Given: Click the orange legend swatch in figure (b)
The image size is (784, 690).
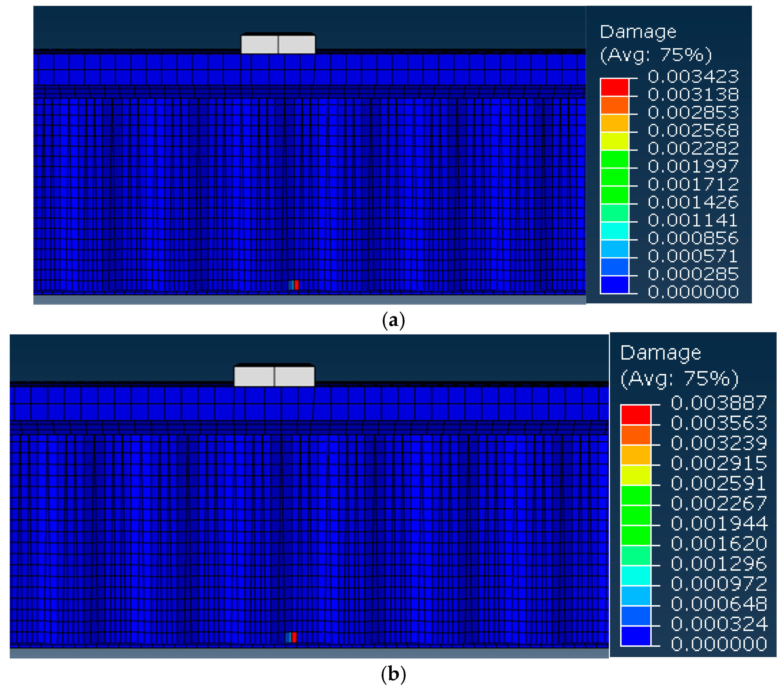Looking at the screenshot, I should point(635,435).
